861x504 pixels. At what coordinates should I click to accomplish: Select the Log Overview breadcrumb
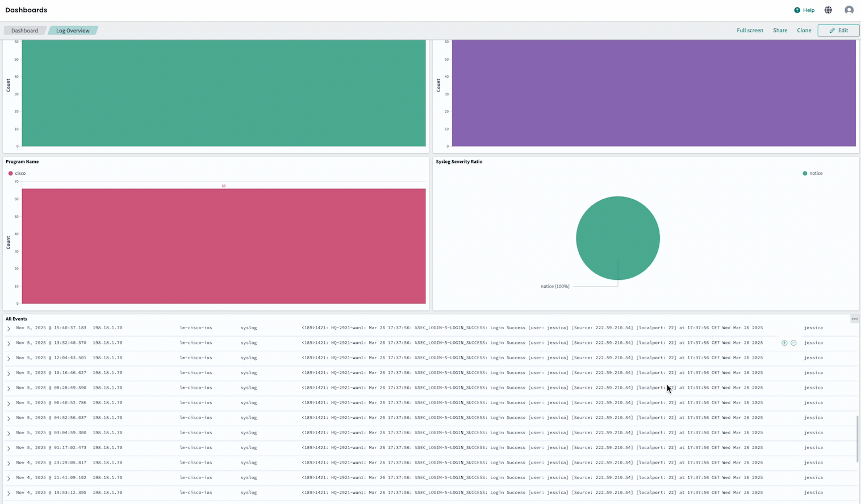point(73,31)
